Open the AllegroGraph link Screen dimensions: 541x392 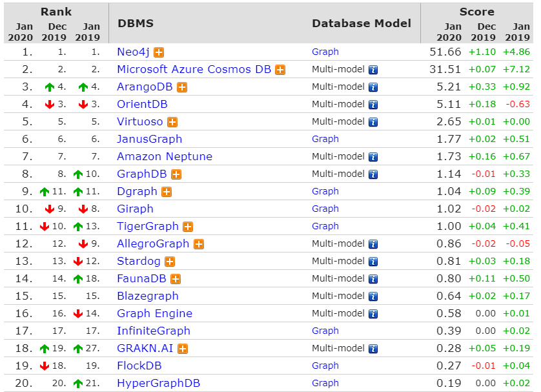tap(153, 243)
